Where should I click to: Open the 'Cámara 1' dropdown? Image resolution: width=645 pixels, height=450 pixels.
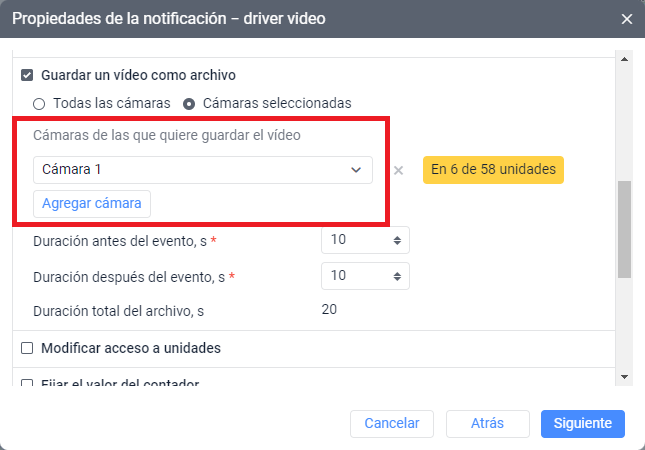click(x=202, y=170)
